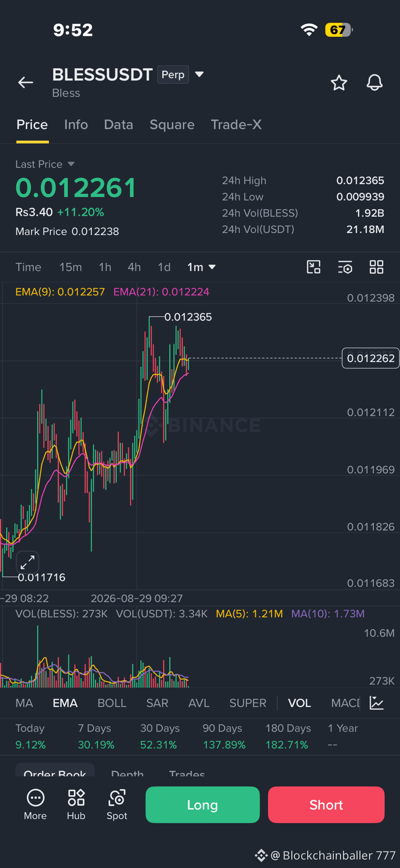Enable the MA indicator
Viewport: 400px width, 868px height.
pyautogui.click(x=24, y=703)
